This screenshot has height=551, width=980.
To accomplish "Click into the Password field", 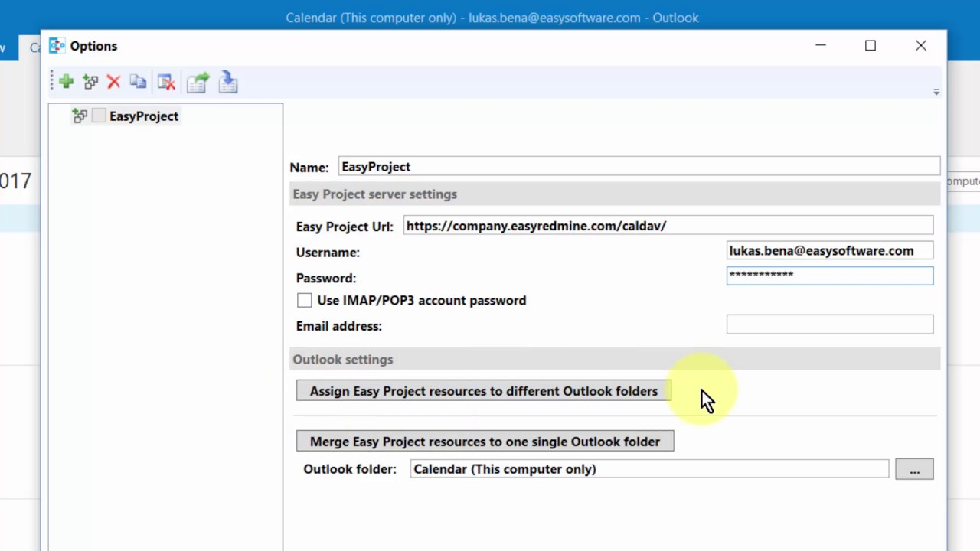I will [830, 275].
